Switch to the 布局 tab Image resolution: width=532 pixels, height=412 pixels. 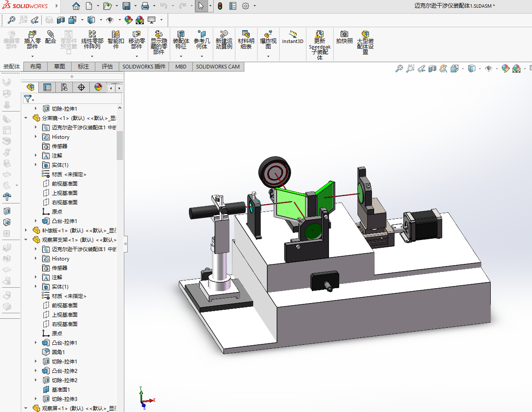(x=36, y=66)
